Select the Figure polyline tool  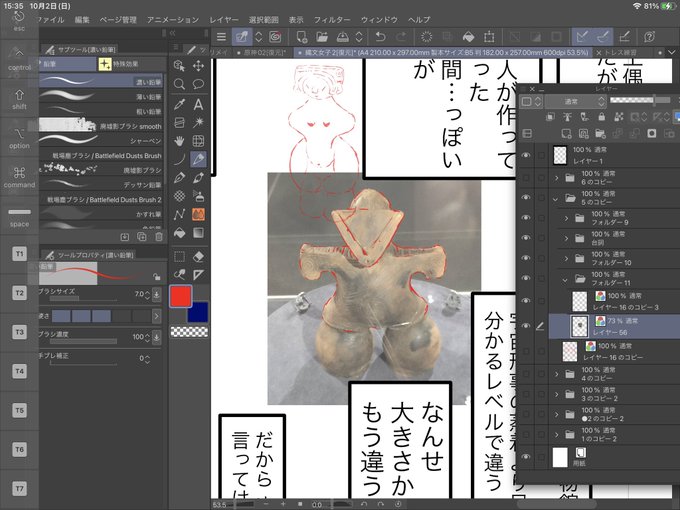pos(179,215)
